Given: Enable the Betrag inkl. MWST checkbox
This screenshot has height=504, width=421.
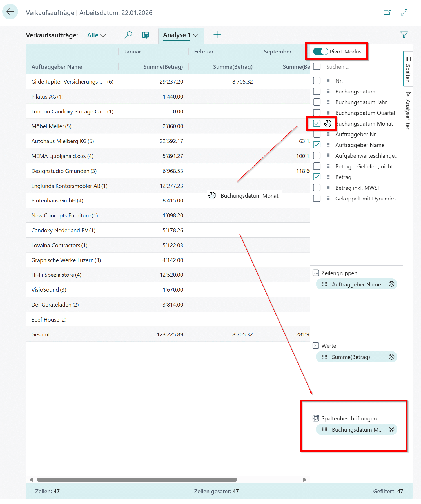Looking at the screenshot, I should click(x=317, y=188).
